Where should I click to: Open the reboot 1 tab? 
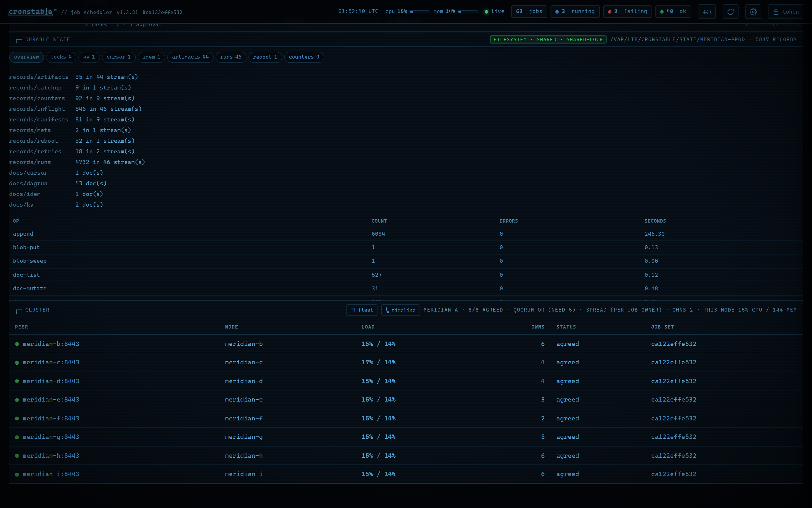click(x=265, y=57)
